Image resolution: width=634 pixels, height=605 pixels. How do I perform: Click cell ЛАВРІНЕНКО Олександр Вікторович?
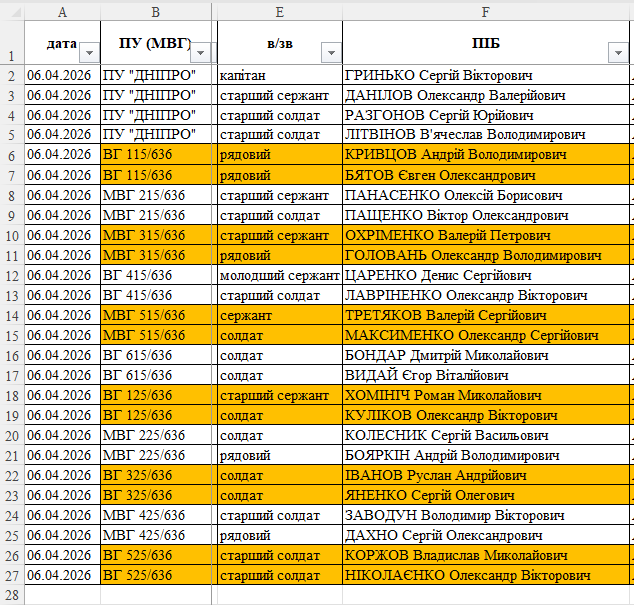pos(486,295)
